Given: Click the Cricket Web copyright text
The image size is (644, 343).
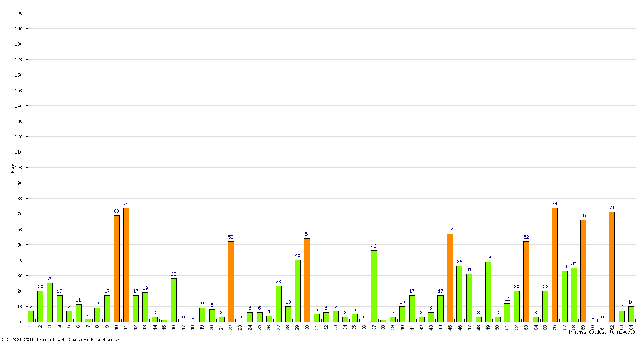Looking at the screenshot, I should pos(60,340).
